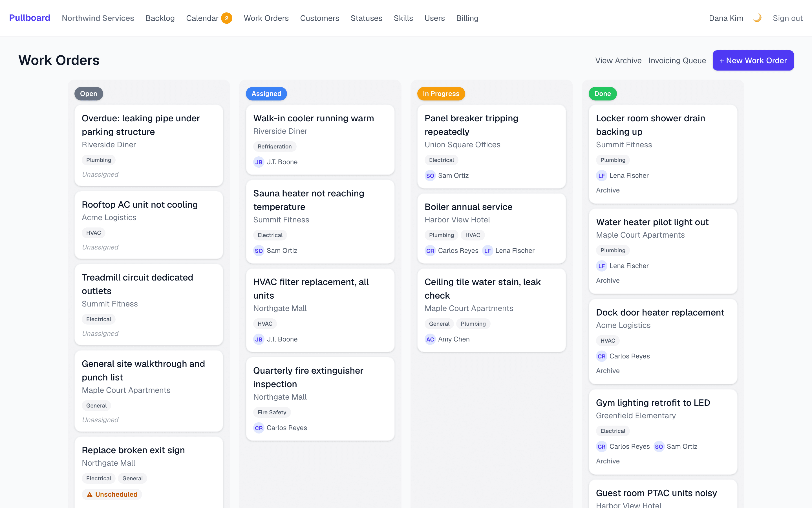Click the SO avatar on Sauna heater card

point(259,251)
